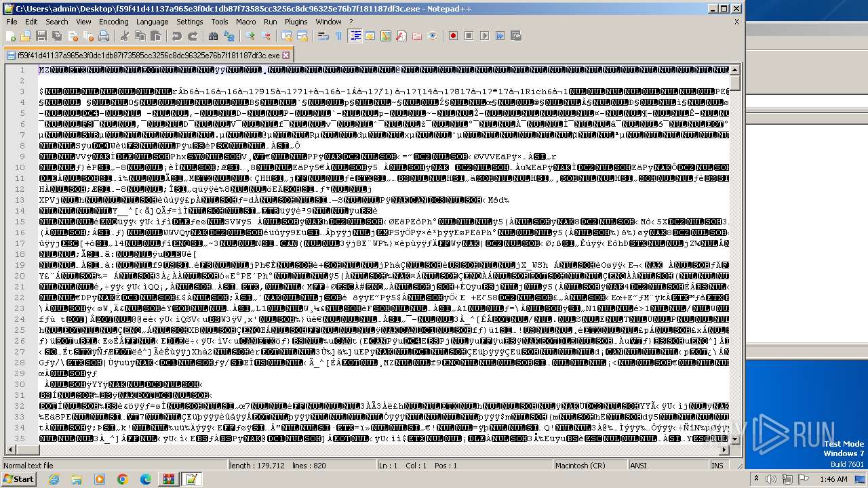Image resolution: width=868 pixels, height=488 pixels.
Task: Open the Language menu
Action: click(152, 22)
